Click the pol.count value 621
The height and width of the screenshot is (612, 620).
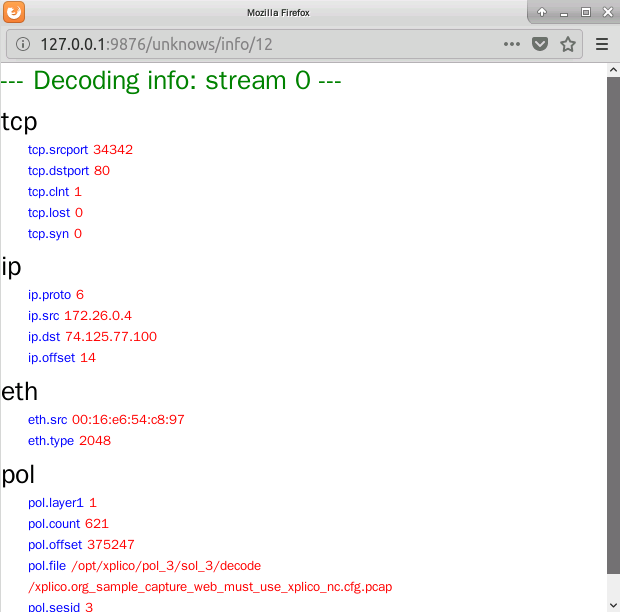click(96, 524)
